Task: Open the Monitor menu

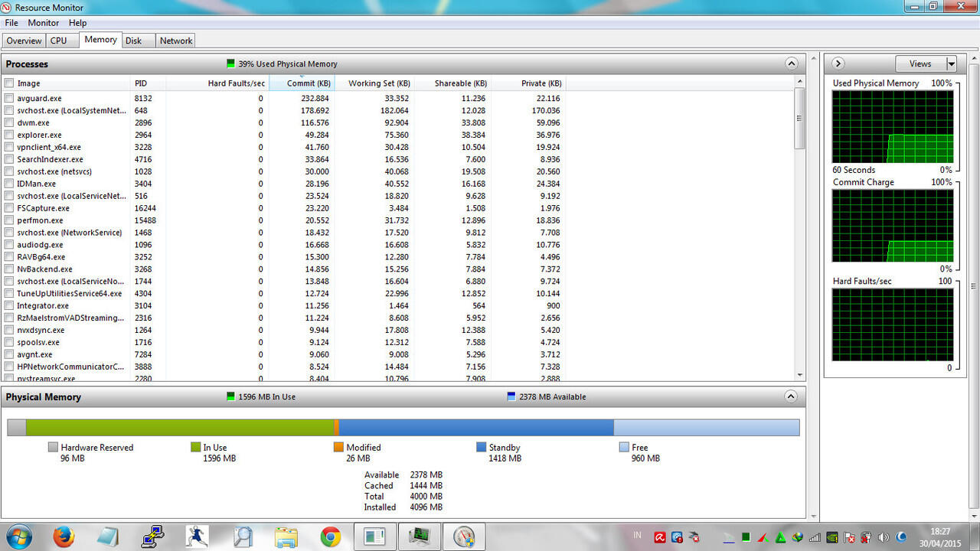Action: click(x=44, y=23)
